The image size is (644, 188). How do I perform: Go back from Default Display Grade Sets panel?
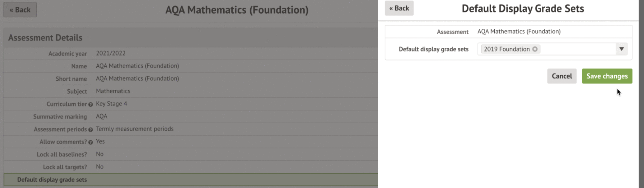pyautogui.click(x=399, y=8)
